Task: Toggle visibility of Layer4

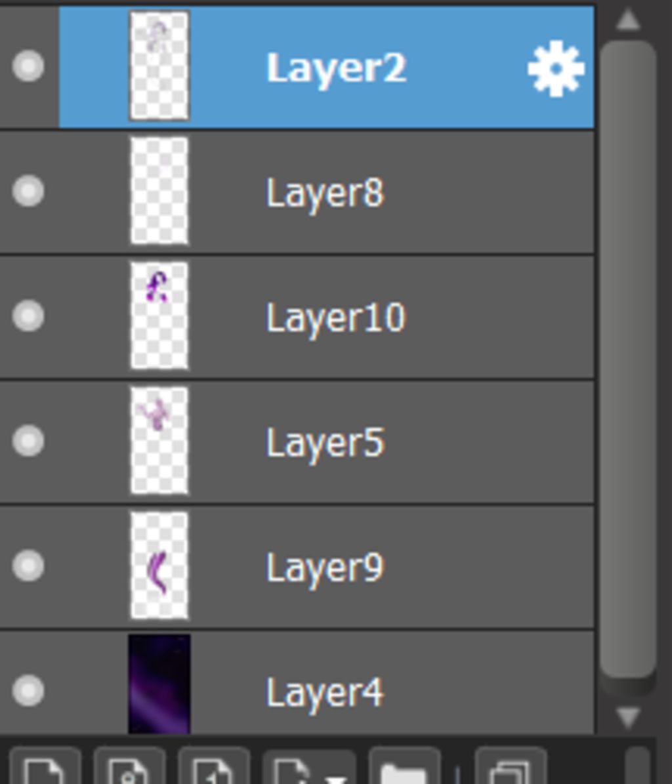Action: pos(28,690)
